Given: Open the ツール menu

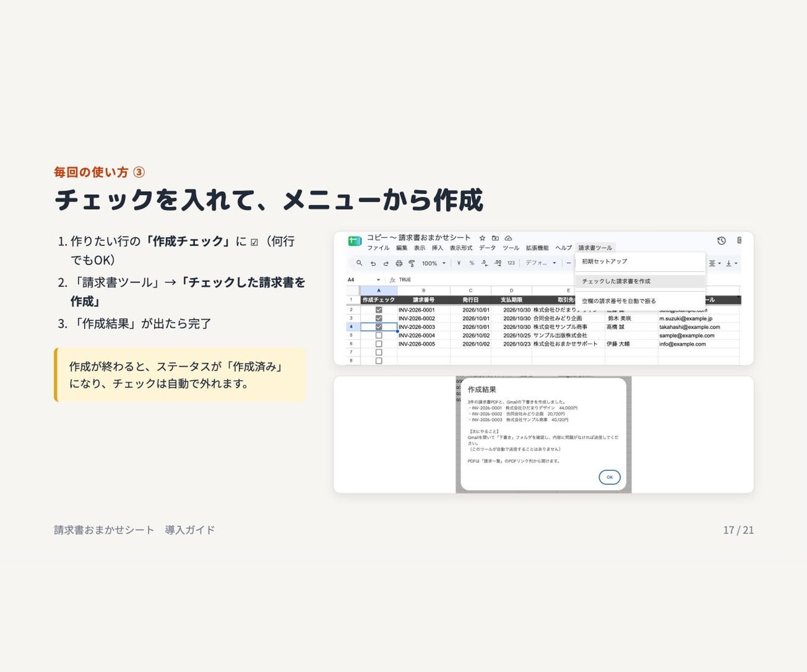Looking at the screenshot, I should 511,248.
